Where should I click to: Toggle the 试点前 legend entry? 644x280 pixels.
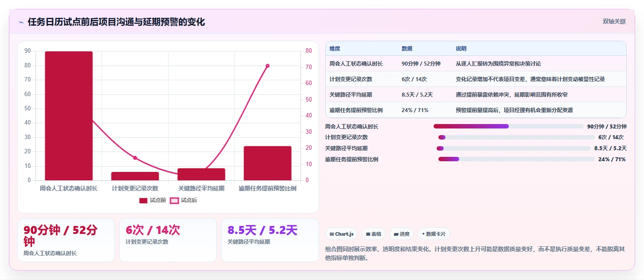tap(152, 201)
